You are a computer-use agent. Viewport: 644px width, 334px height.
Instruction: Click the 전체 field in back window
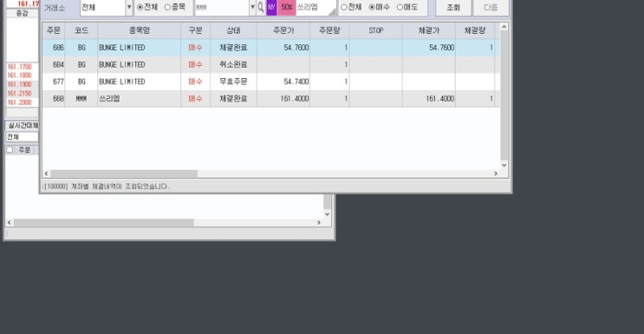(22, 136)
